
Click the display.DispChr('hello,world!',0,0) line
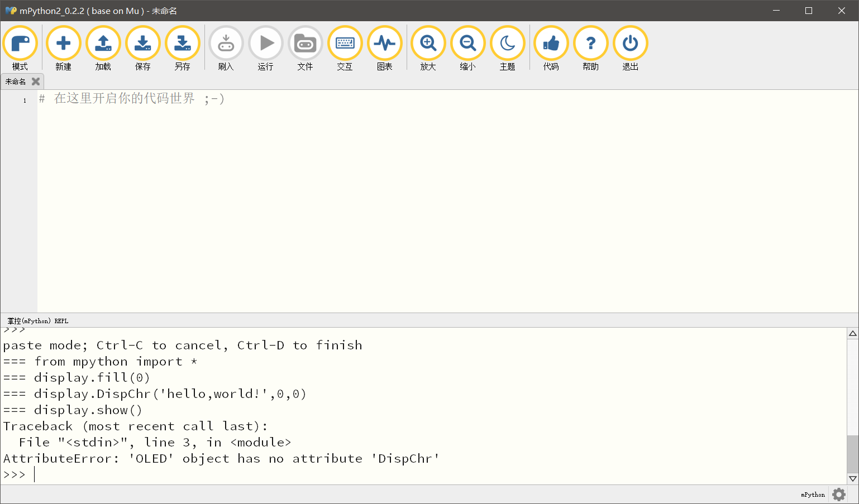click(155, 393)
